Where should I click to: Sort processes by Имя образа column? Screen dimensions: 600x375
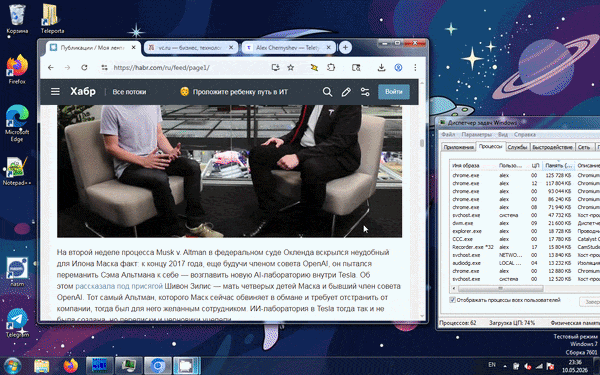point(473,165)
